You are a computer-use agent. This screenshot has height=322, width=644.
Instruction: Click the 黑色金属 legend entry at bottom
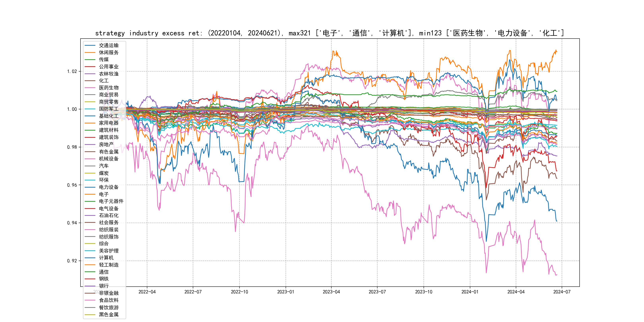coord(109,314)
